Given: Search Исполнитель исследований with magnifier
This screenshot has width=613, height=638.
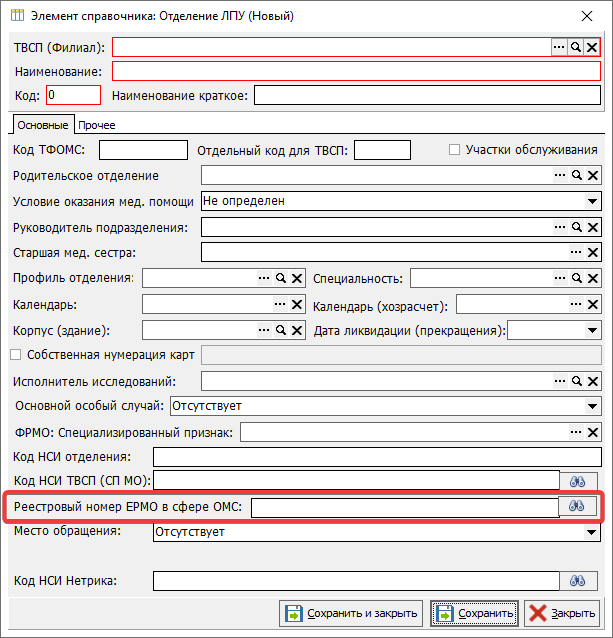Looking at the screenshot, I should (577, 381).
